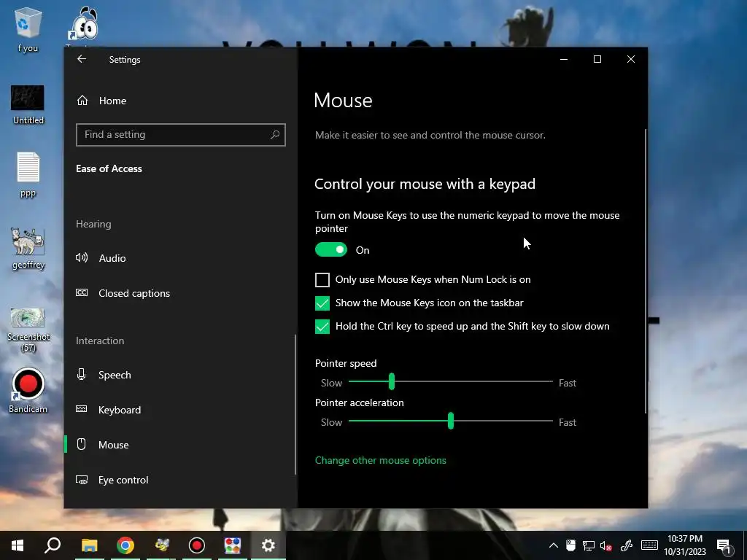Open the pen workspace tray icon
This screenshot has height=560, width=747.
point(626,545)
